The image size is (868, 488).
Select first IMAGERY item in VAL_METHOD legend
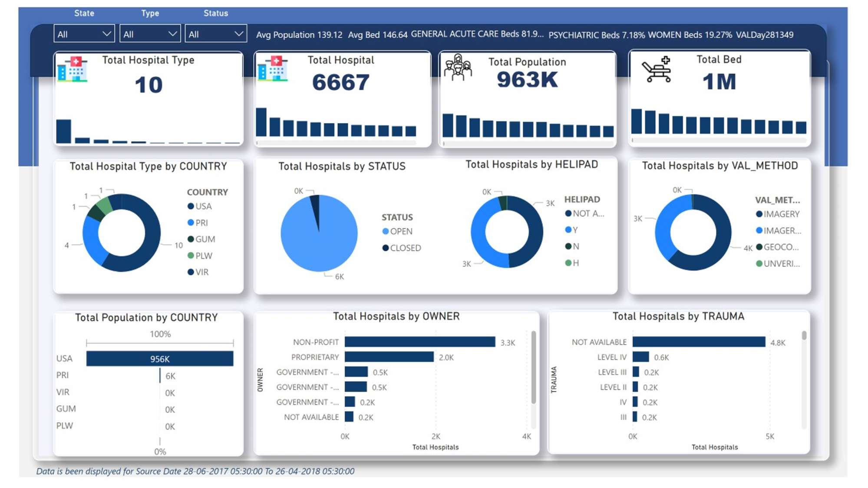(x=778, y=214)
